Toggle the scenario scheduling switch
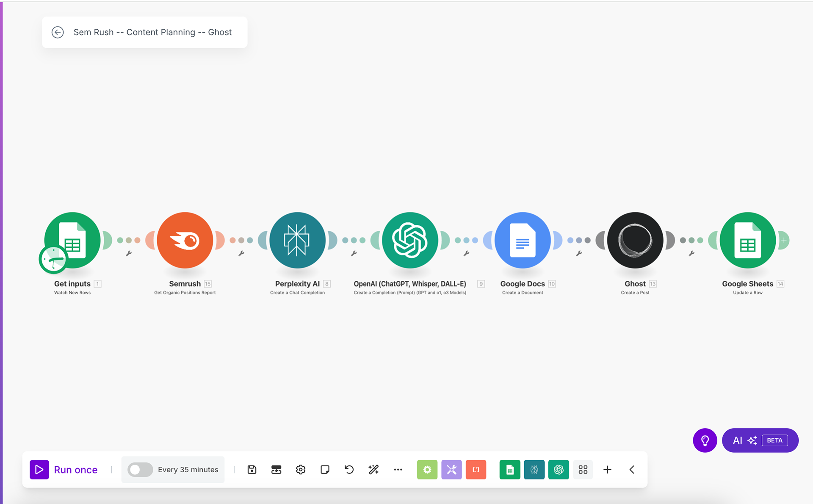This screenshot has width=813, height=504. tap(140, 469)
